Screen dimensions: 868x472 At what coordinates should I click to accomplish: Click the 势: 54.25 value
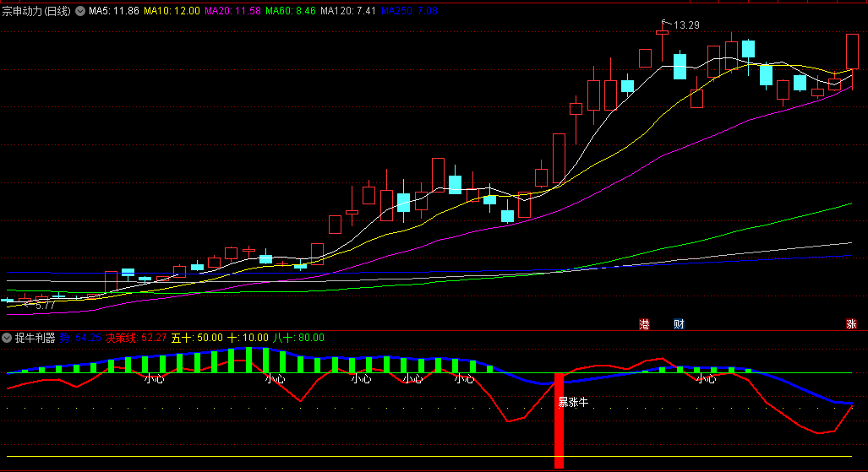pyautogui.click(x=80, y=338)
